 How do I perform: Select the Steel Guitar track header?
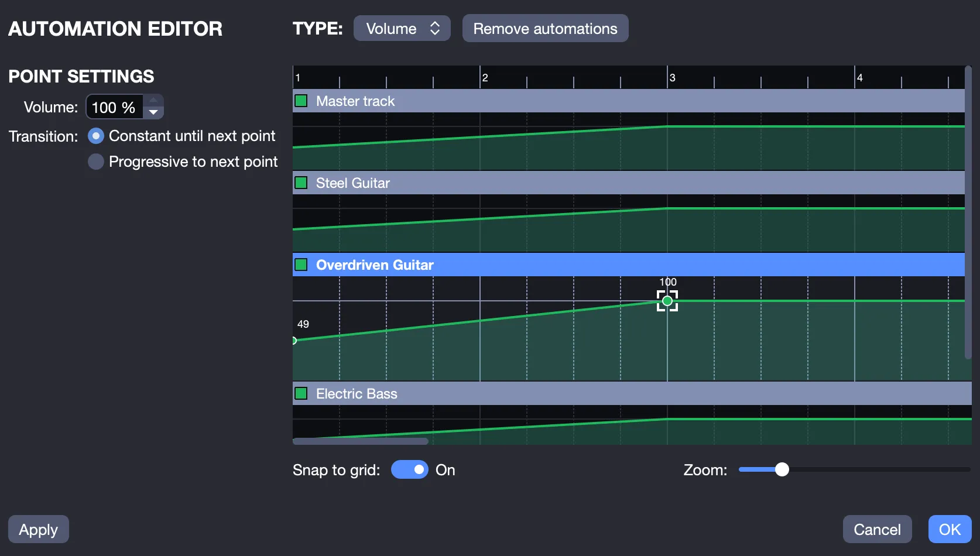629,183
